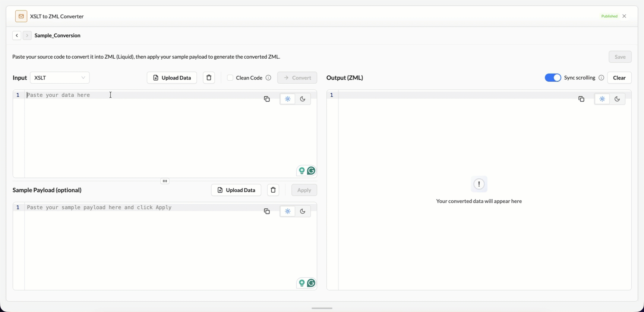This screenshot has width=644, height=312.
Task: Go back using the left chevron
Action: tap(17, 35)
